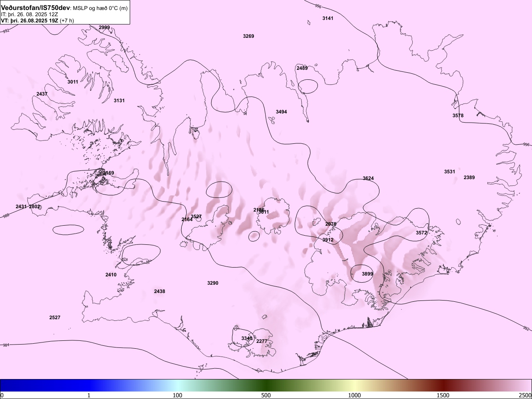Click the color scale tick label 1500
This screenshot has width=532, height=399.
(443, 395)
